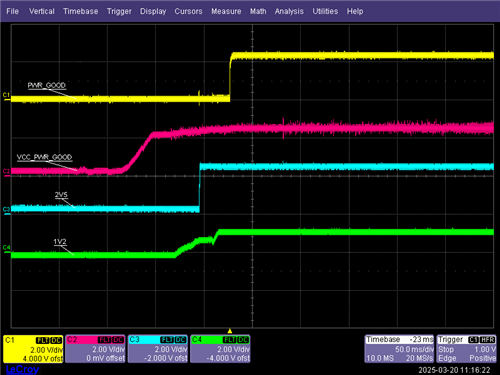Open the C3 channel descriptor box

point(158,349)
